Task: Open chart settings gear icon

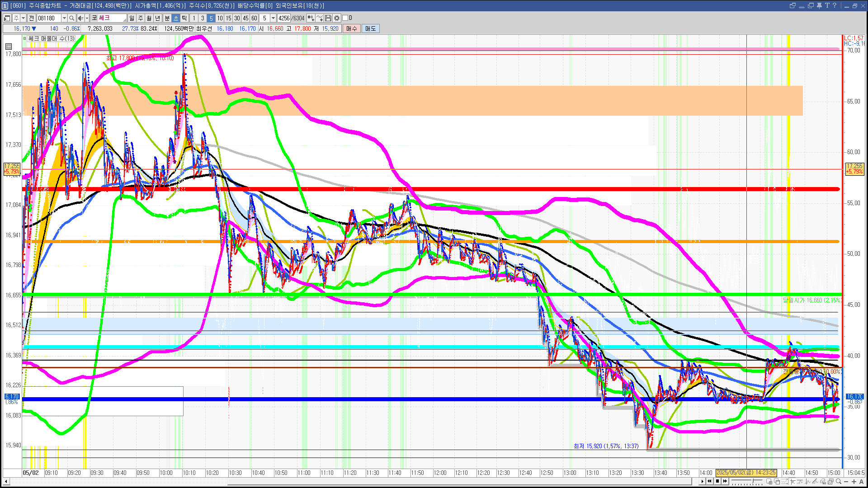Action: pos(337,18)
